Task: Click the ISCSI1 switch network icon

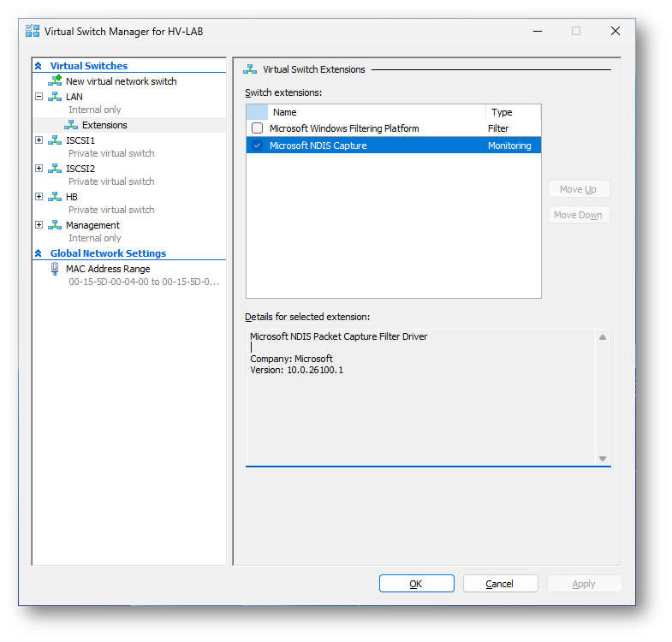Action: 55,140
